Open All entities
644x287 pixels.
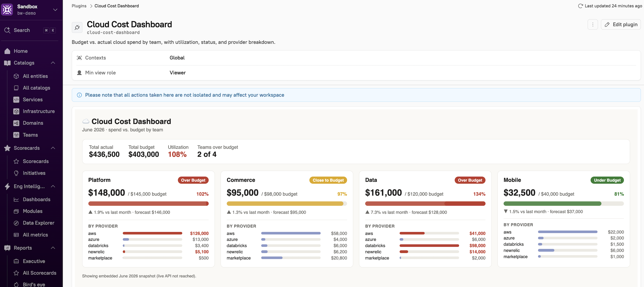pos(35,76)
